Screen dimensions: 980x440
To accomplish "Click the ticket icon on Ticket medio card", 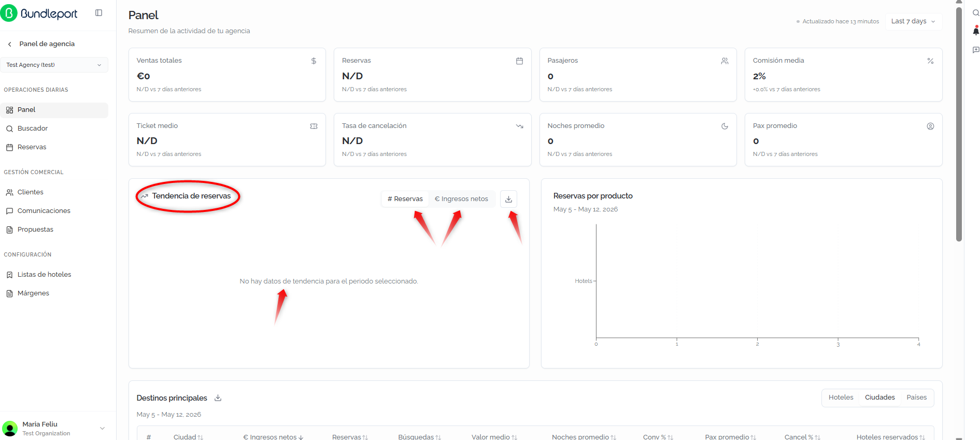I will point(314,126).
